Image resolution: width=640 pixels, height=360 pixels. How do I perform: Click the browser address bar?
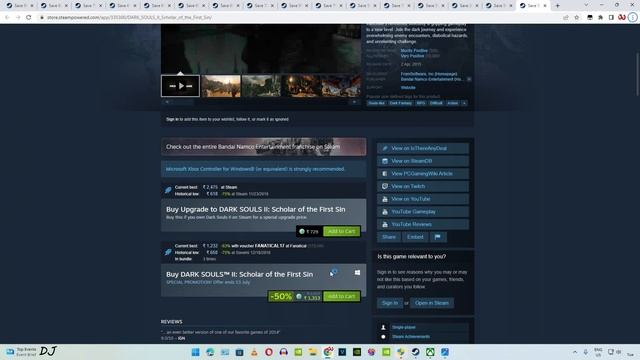[x=300, y=18]
